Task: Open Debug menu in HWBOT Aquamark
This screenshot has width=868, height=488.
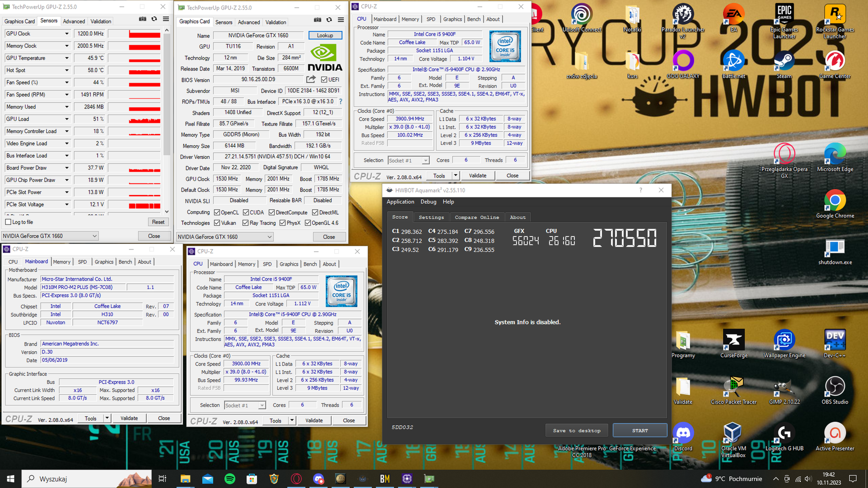Action: tap(428, 202)
